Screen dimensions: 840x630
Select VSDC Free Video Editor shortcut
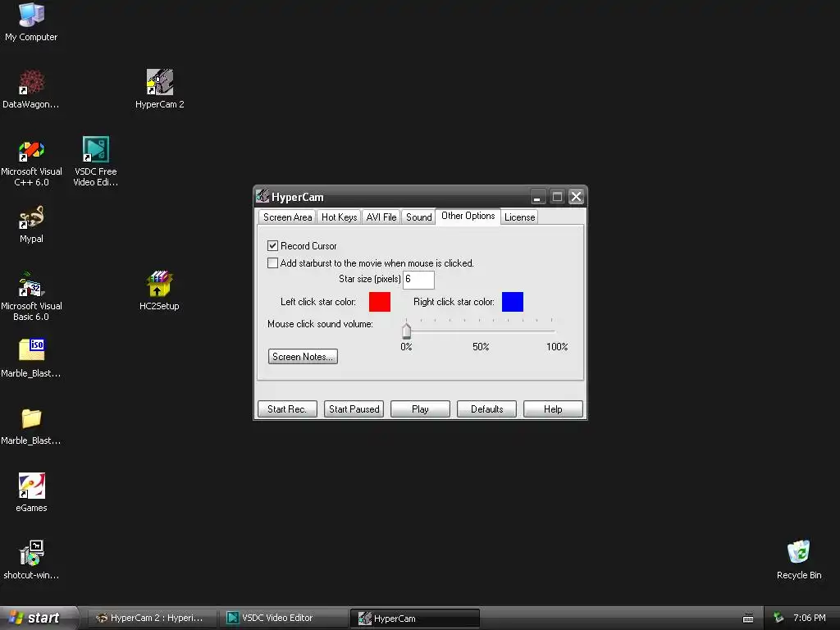point(95,162)
